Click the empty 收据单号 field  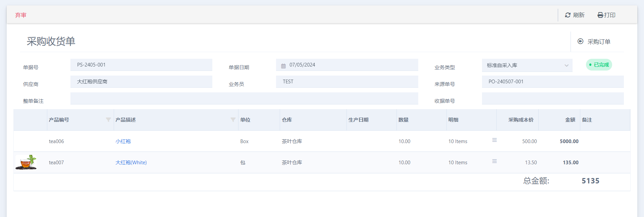553,98
